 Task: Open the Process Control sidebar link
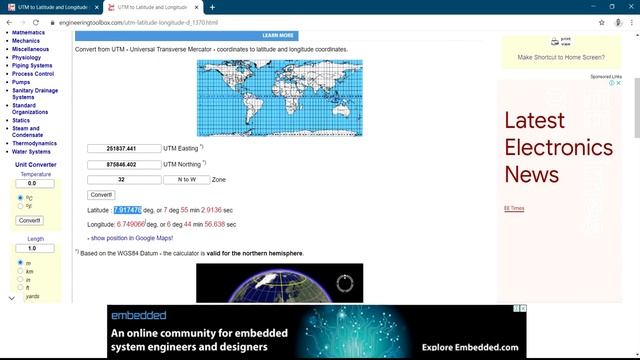[x=33, y=74]
